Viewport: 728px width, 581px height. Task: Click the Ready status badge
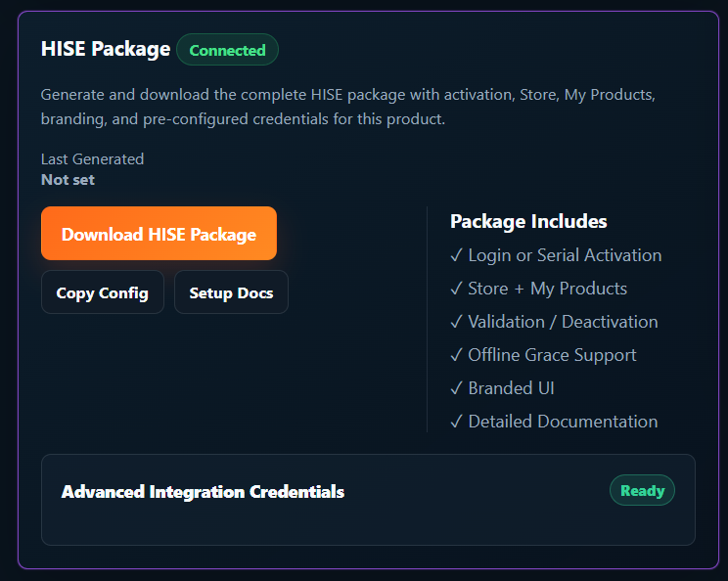click(642, 490)
